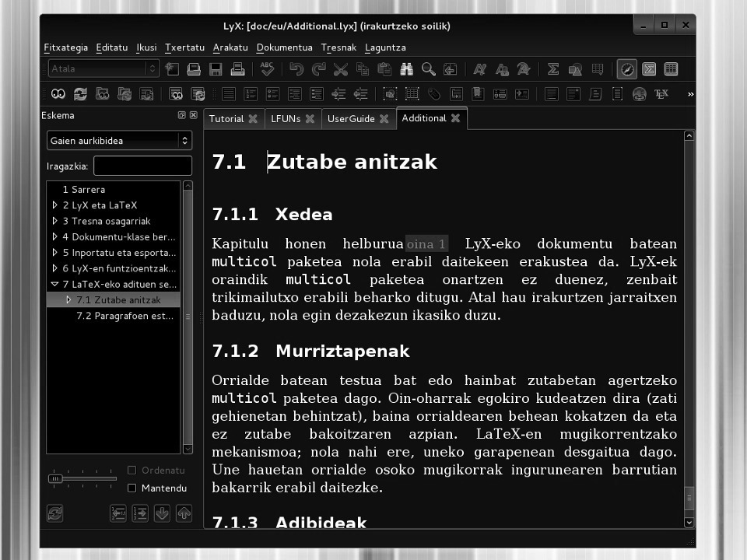Click the sigma Insert Math icon
Screen dimensions: 747x560
point(553,69)
